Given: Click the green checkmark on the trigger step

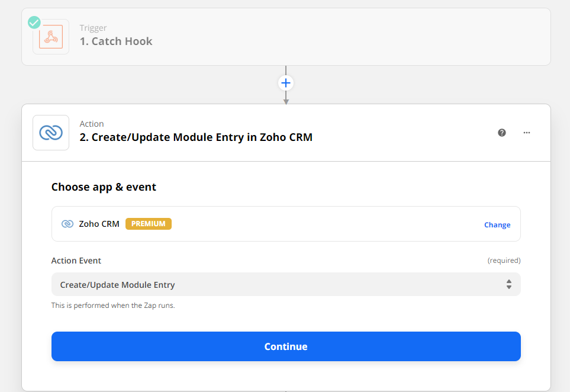Looking at the screenshot, I should 34,23.
